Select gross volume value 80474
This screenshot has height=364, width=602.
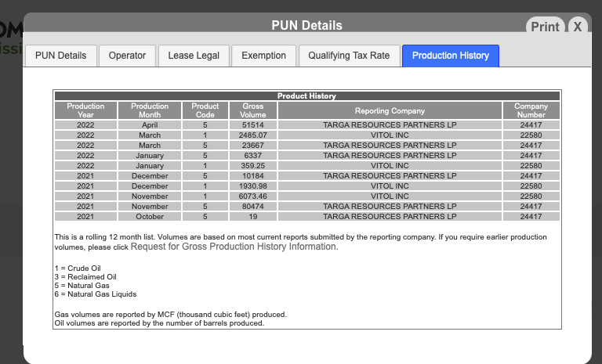[253, 207]
